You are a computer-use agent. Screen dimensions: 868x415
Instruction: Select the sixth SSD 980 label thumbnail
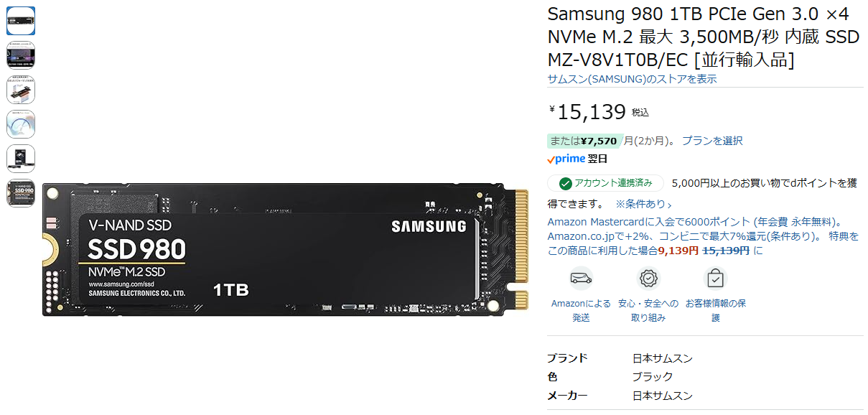pos(21,193)
